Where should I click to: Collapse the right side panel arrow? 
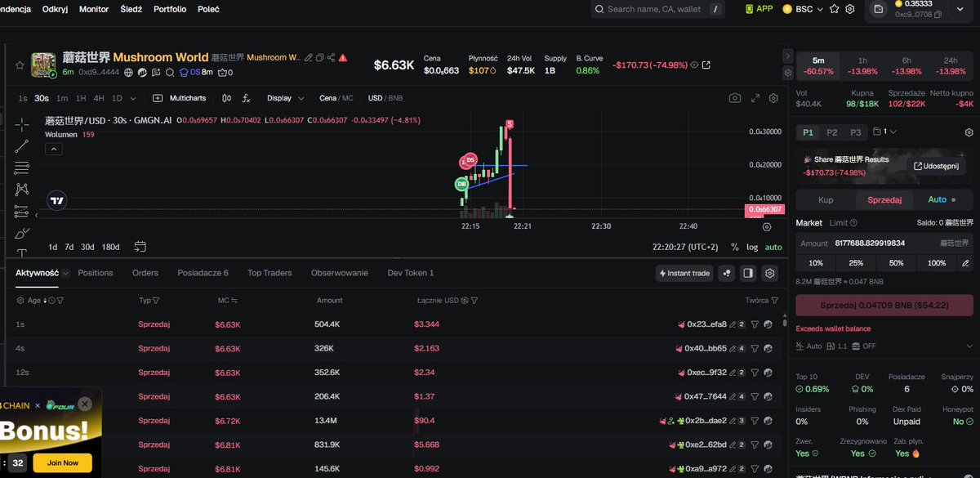point(787,56)
